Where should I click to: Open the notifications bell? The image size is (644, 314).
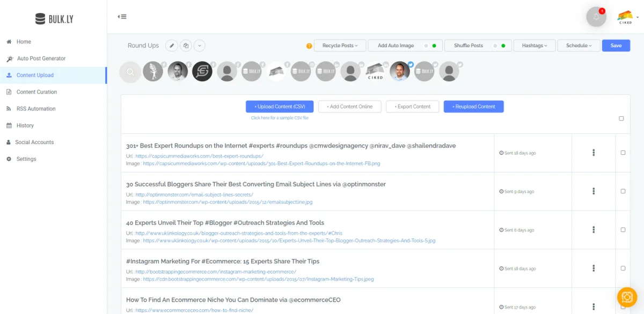596,17
